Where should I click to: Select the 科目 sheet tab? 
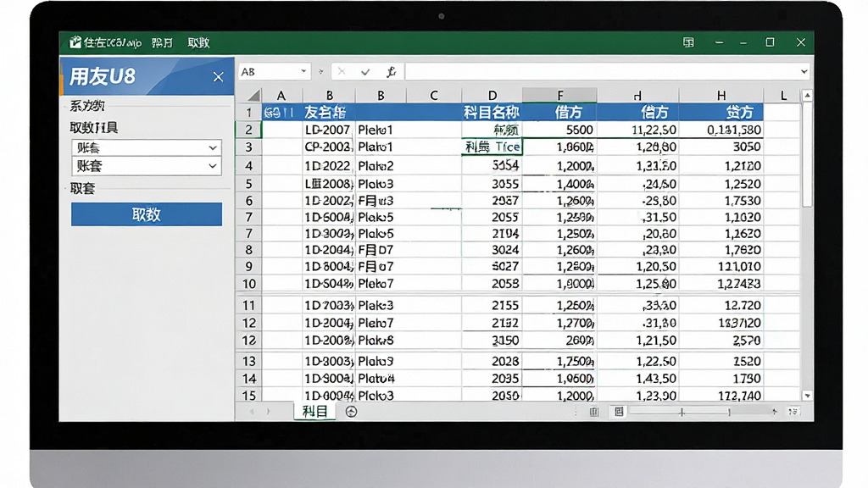pyautogui.click(x=315, y=411)
